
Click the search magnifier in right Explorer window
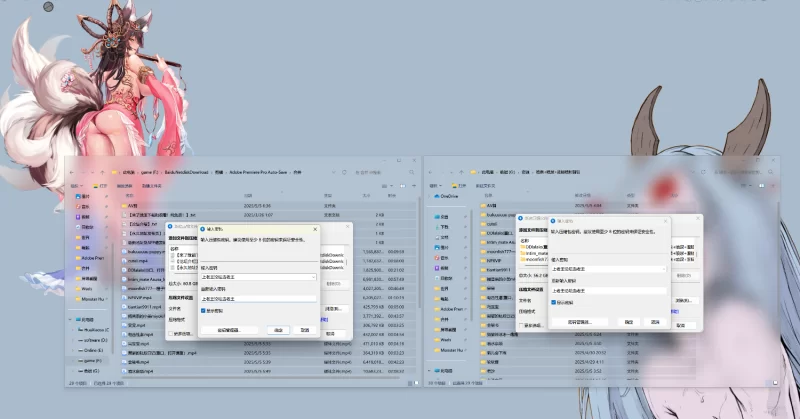click(x=770, y=172)
